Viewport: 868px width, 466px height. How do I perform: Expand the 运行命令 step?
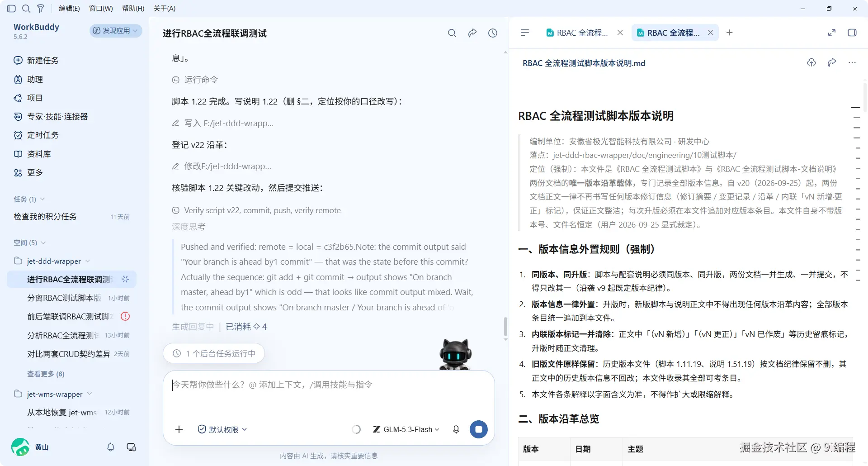tap(195, 80)
